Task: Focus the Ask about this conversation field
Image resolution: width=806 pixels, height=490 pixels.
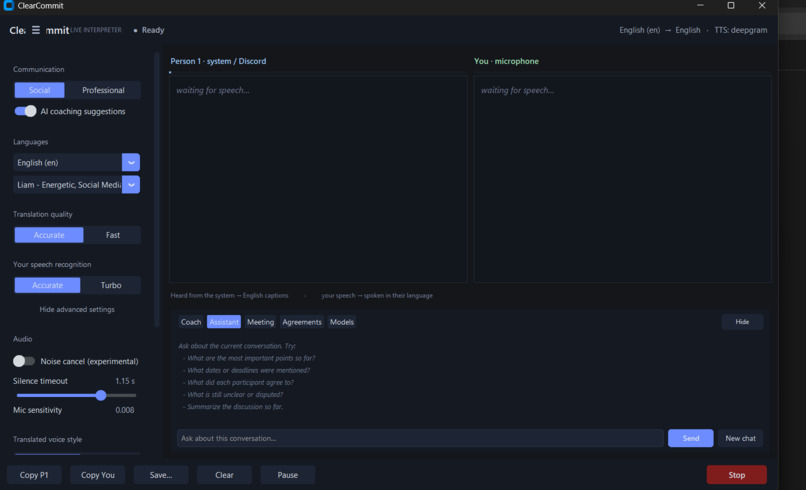Action: point(420,439)
